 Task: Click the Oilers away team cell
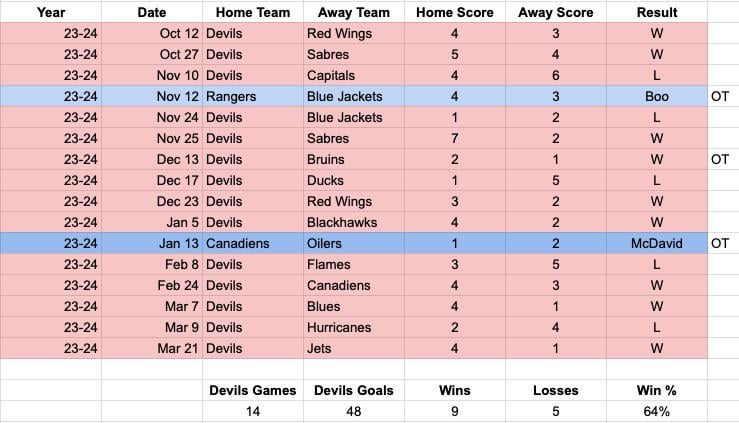point(353,244)
